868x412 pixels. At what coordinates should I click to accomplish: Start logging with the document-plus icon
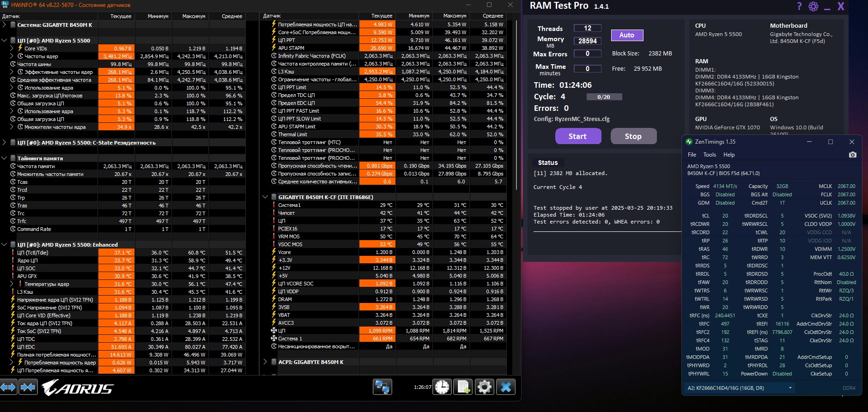(x=463, y=387)
